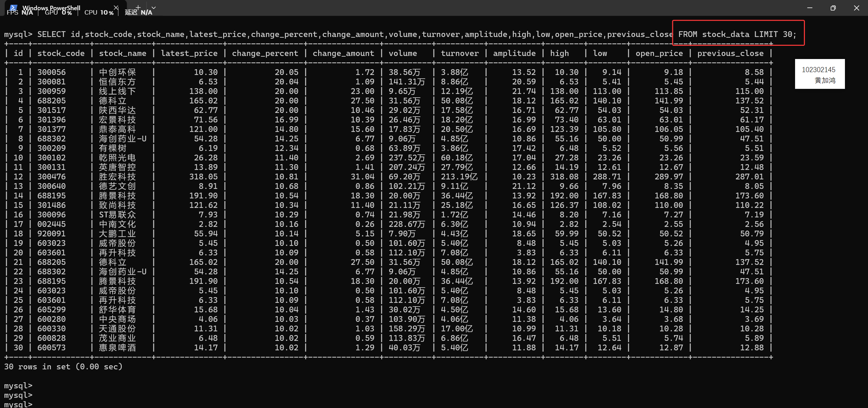Click the last mysql> prompt line
Image resolution: width=868 pixels, height=408 pixels.
[x=18, y=404]
